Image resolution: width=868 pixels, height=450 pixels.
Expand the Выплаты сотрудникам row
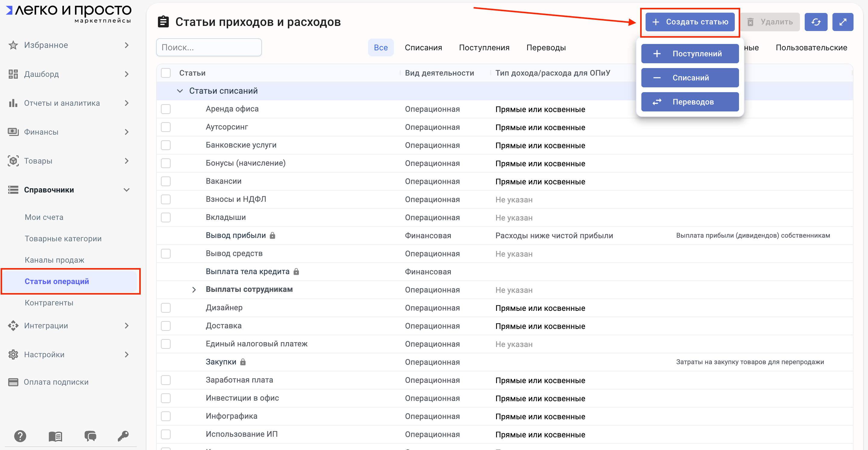[x=194, y=290]
